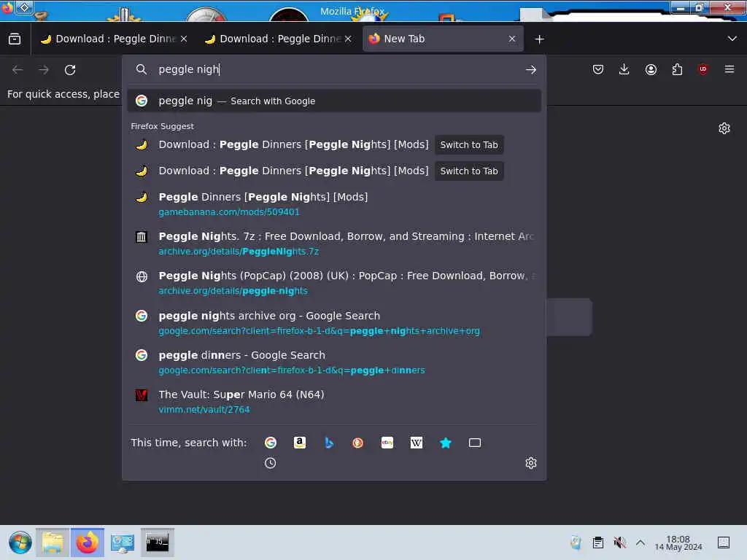This screenshot has height=560, width=747.
Task: Open archive.org PeggleNights.7z suggestion
Action: 334,244
